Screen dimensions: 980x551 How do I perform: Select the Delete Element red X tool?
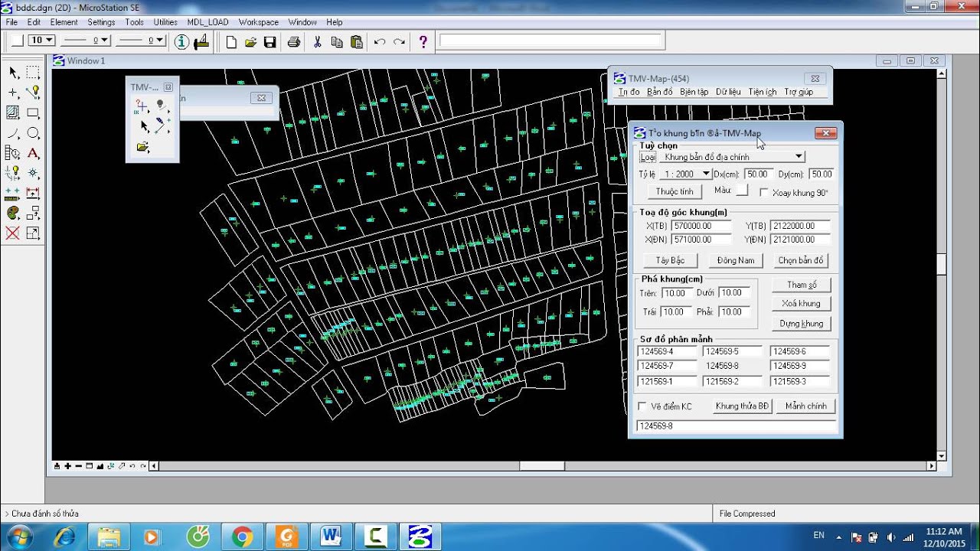click(13, 233)
